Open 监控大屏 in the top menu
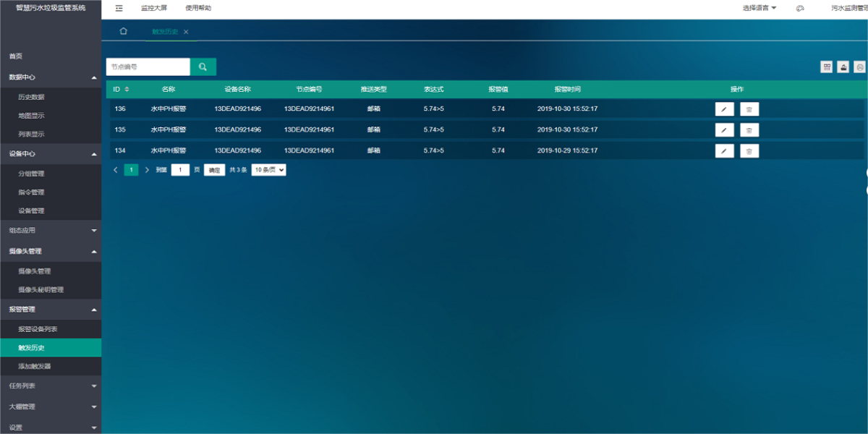 [x=153, y=8]
